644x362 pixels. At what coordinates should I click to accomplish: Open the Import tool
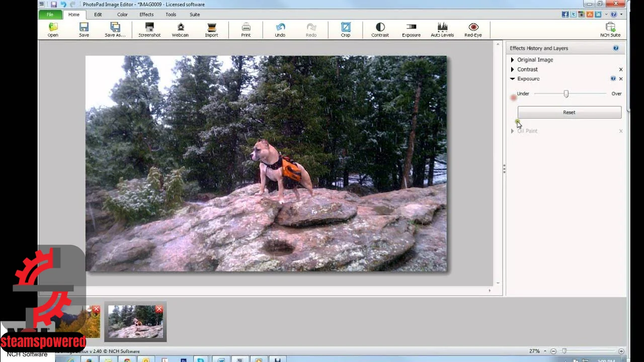[211, 30]
